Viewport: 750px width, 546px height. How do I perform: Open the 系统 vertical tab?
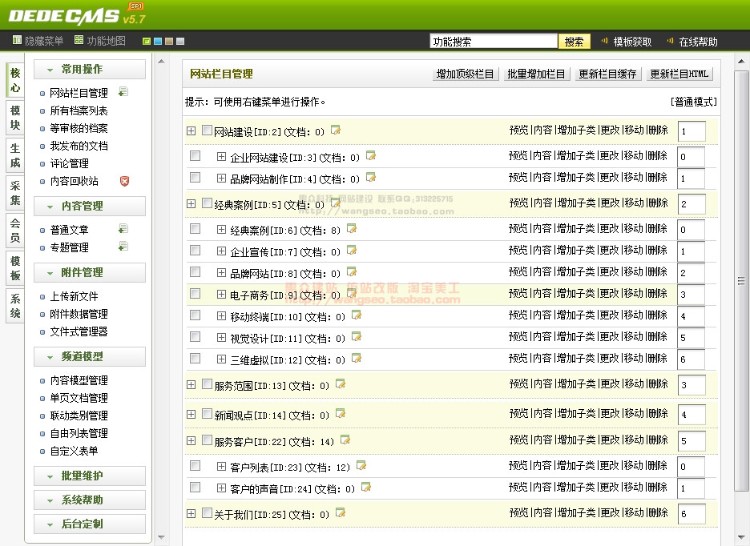point(15,306)
